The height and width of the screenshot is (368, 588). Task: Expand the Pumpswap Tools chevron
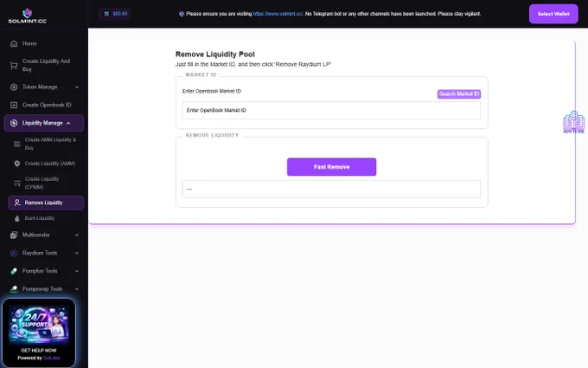click(77, 289)
